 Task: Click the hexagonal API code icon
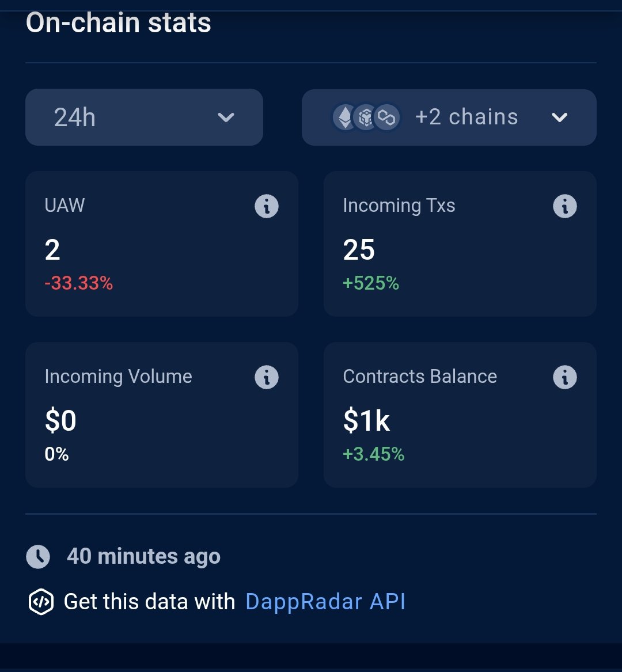point(41,602)
